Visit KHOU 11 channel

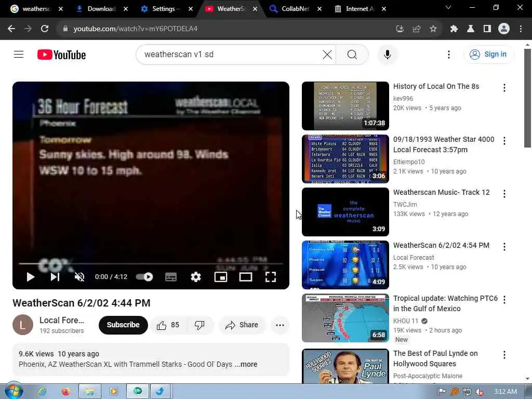coord(406,321)
